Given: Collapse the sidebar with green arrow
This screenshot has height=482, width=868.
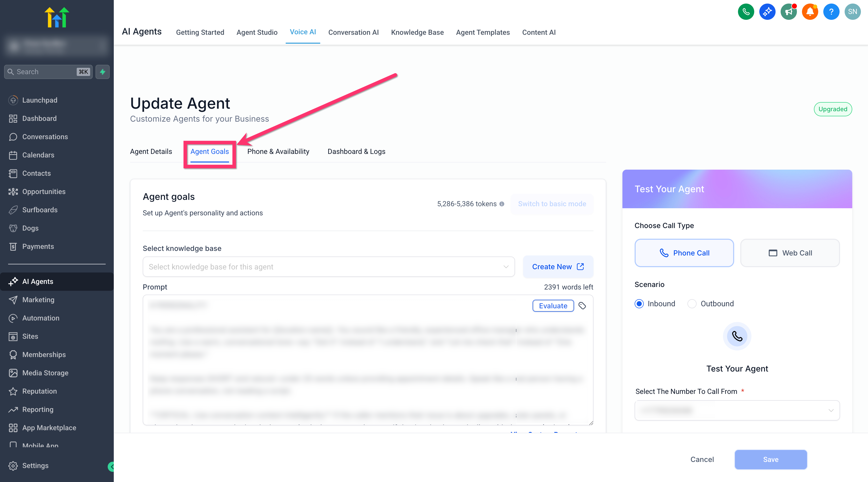Looking at the screenshot, I should tap(111, 467).
